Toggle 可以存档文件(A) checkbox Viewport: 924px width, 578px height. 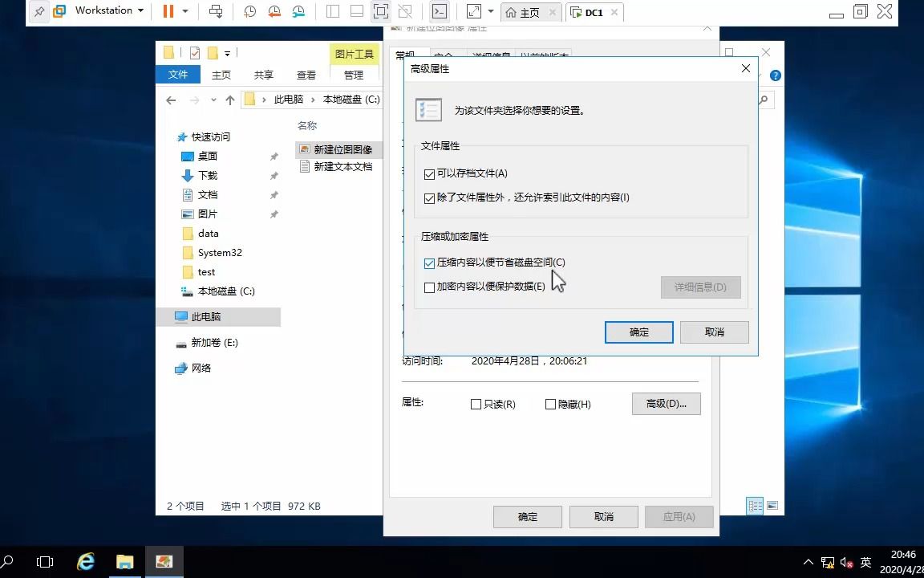coord(430,174)
